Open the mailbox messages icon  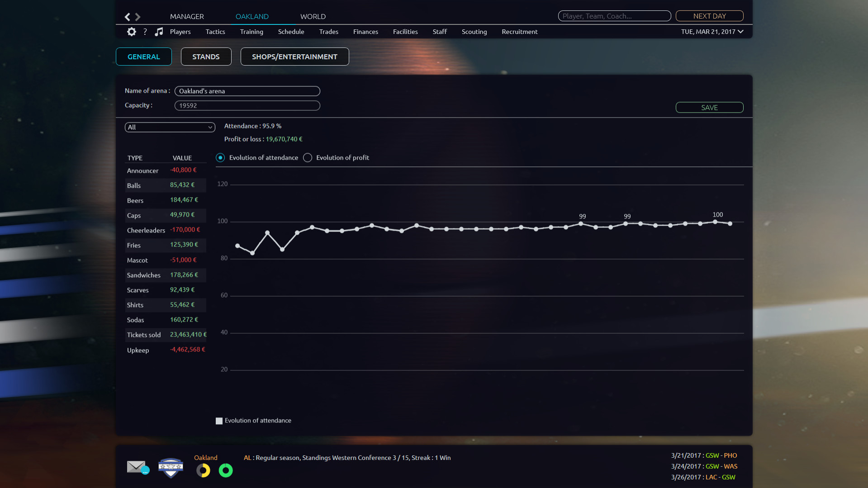coord(136,467)
